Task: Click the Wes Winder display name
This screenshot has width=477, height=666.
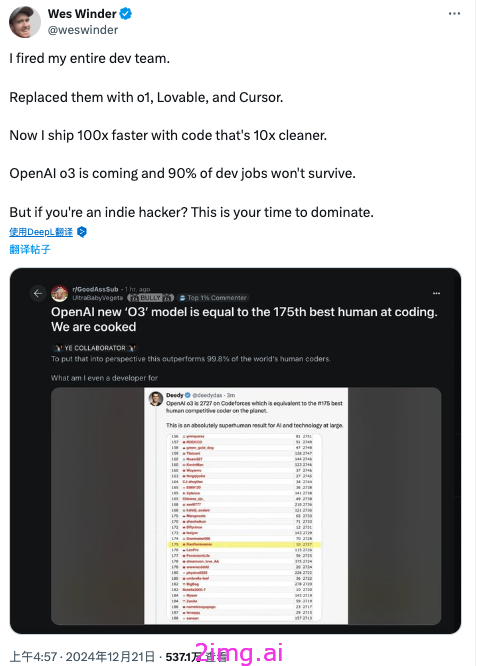Action: coord(82,14)
